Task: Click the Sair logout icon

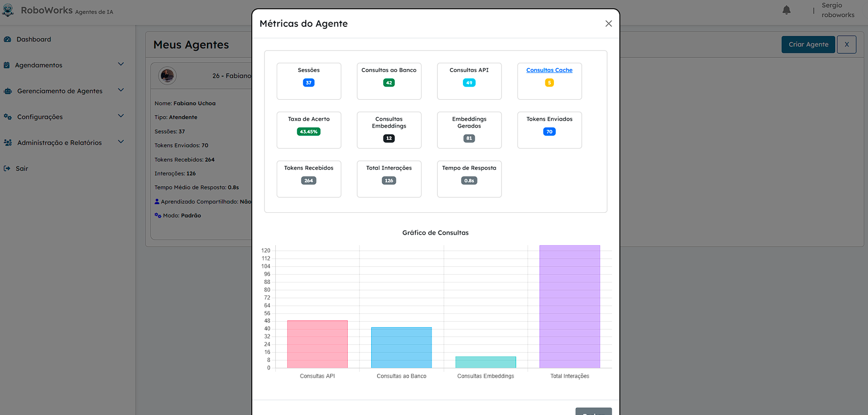Action: coord(7,169)
